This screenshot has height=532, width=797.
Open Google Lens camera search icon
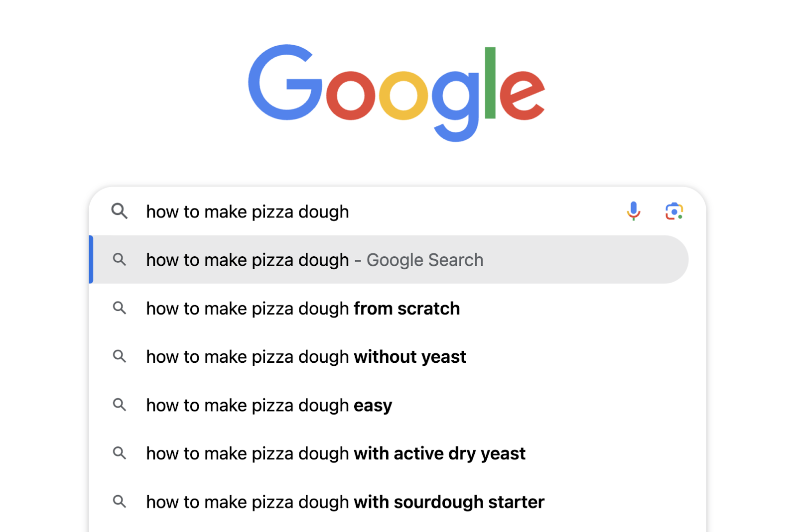pos(674,211)
